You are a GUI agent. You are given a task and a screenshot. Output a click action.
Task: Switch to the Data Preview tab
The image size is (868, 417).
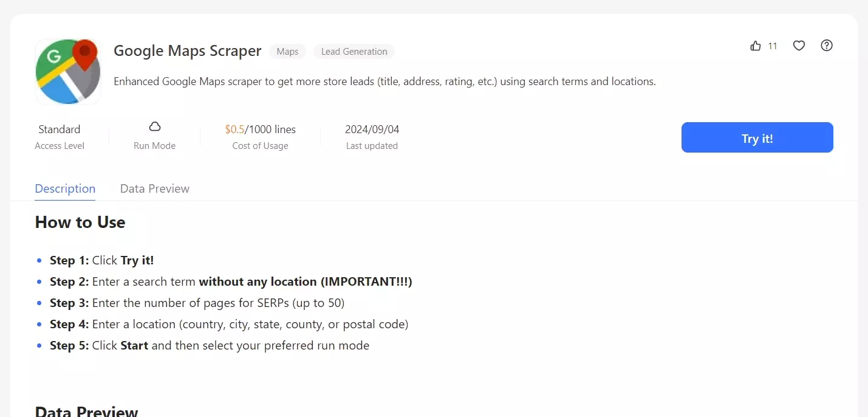(154, 188)
